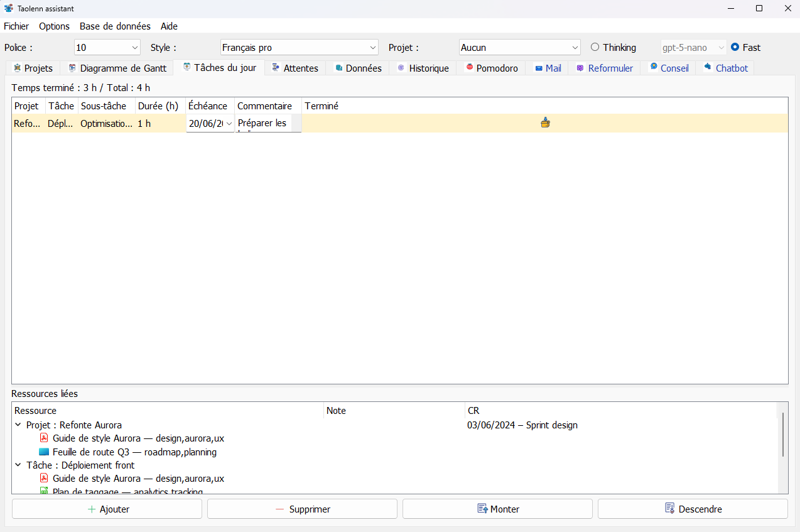
Task: Select the Thinking radio button
Action: coord(595,47)
